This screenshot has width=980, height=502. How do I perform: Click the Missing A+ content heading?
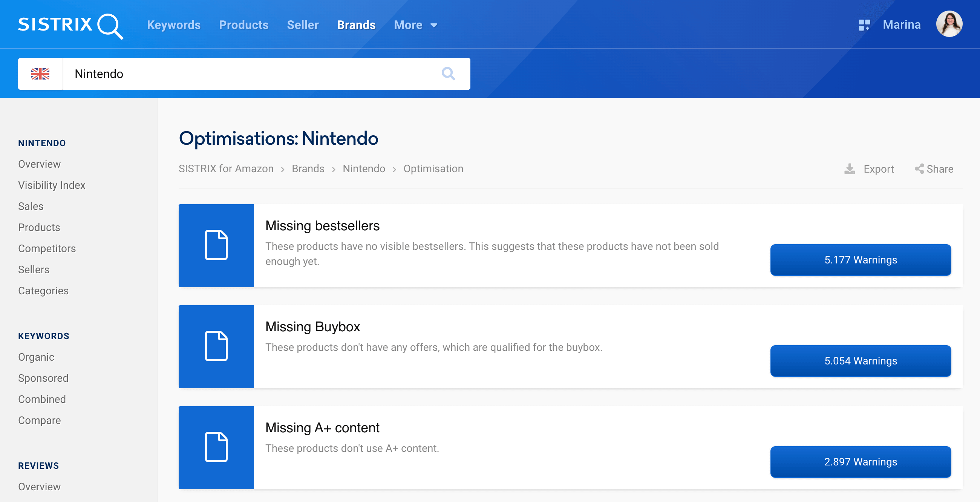click(322, 427)
